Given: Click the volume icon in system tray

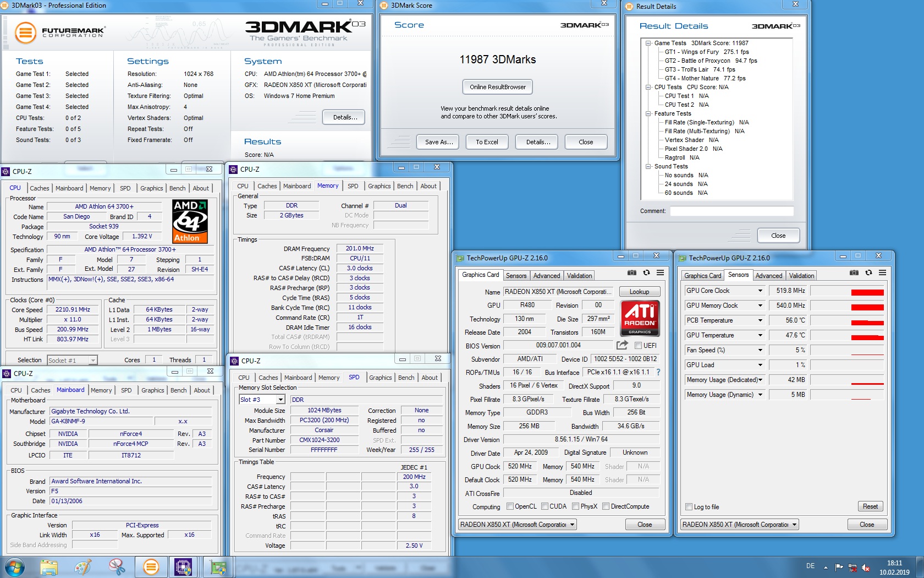Looking at the screenshot, I should coord(866,568).
